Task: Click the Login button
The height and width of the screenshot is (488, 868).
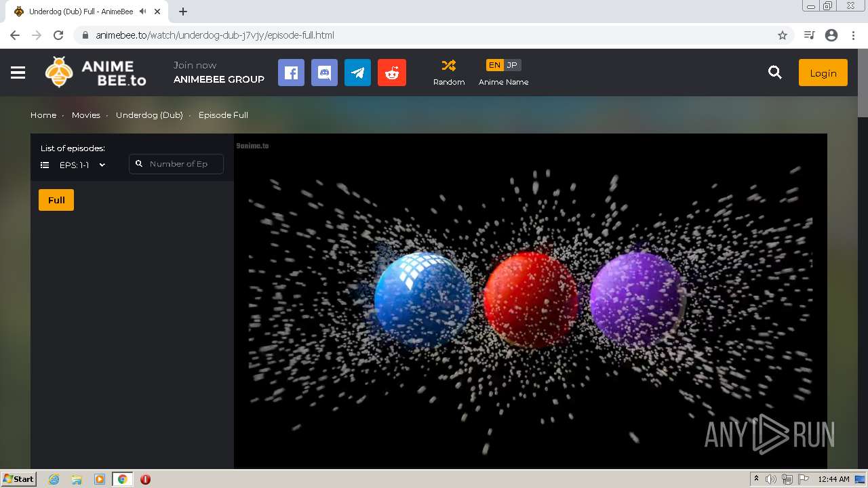Action: click(x=823, y=73)
